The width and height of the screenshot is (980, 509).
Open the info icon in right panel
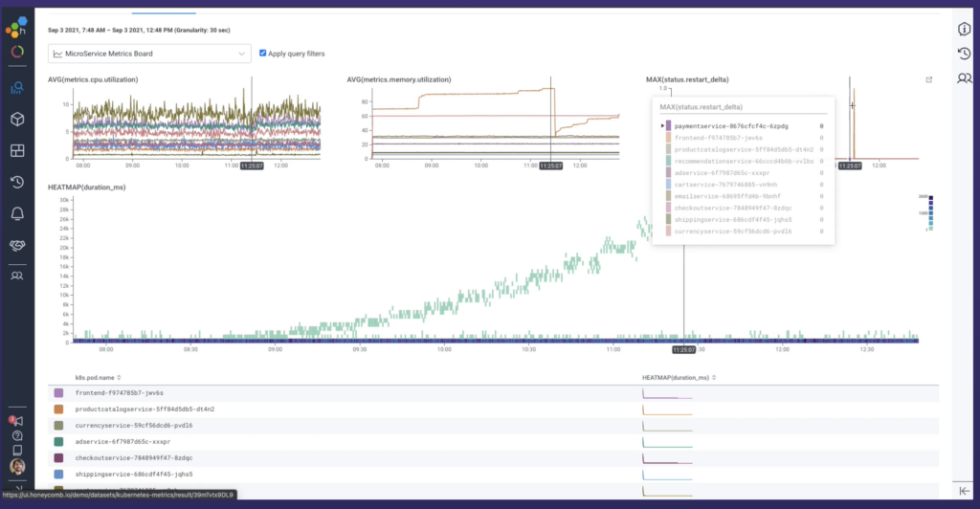pyautogui.click(x=965, y=29)
